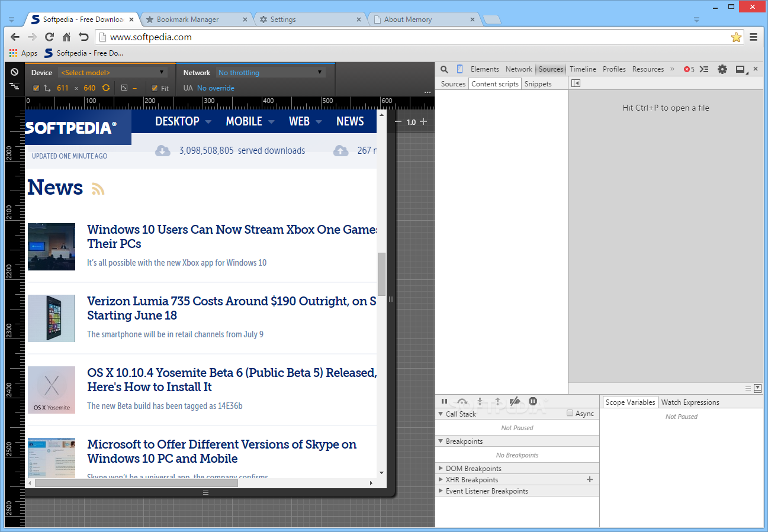Zoom out emulated viewport with minus

(x=399, y=122)
